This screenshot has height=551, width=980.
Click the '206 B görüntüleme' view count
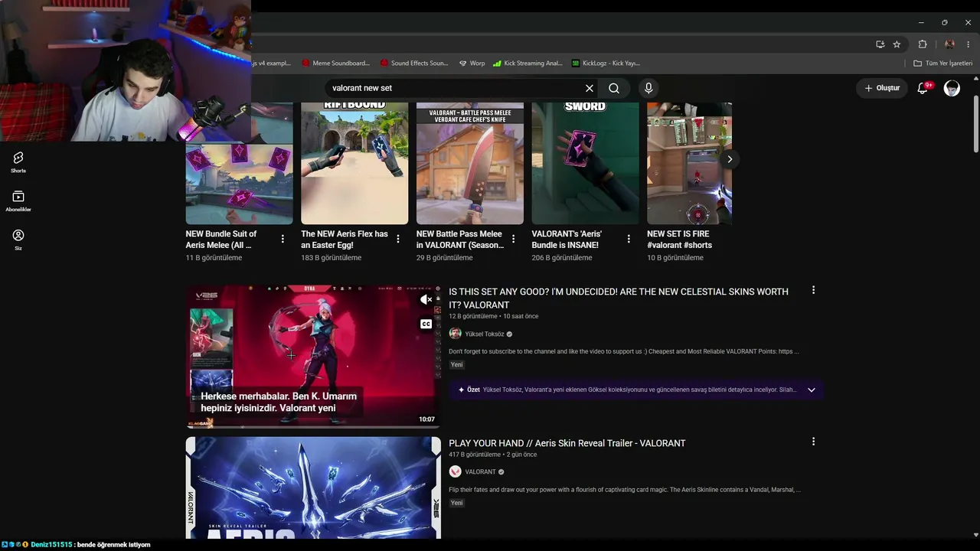pos(562,258)
